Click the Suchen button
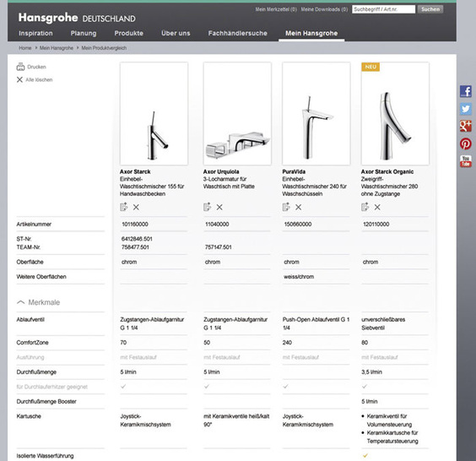The height and width of the screenshot is (461, 476). pos(430,9)
